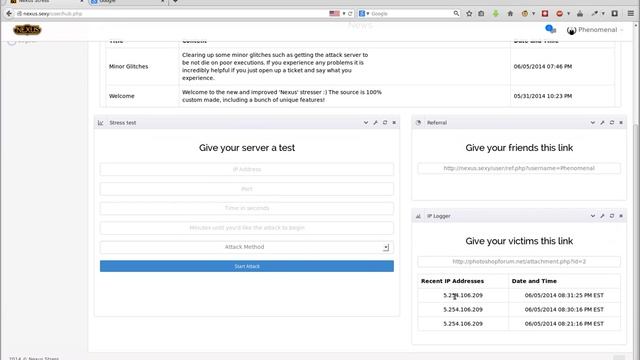Open the Firefox hamburger menu
The image size is (640, 360).
631,13
